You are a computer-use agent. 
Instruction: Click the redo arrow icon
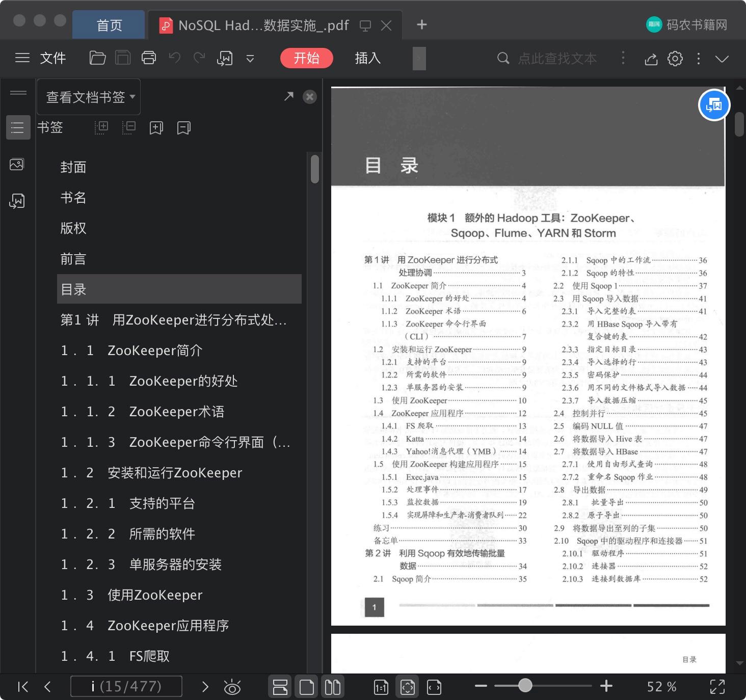point(199,58)
